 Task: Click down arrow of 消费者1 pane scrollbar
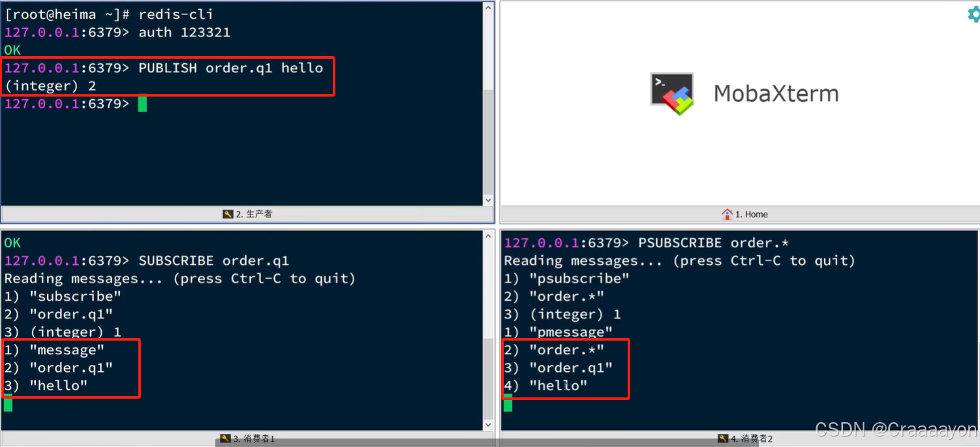pyautogui.click(x=488, y=425)
